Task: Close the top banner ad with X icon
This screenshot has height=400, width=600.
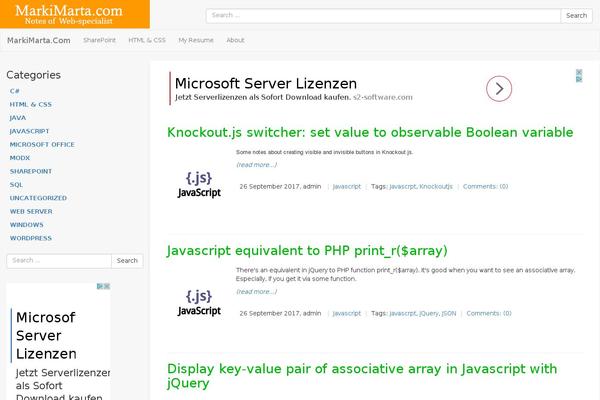Action: tap(579, 72)
